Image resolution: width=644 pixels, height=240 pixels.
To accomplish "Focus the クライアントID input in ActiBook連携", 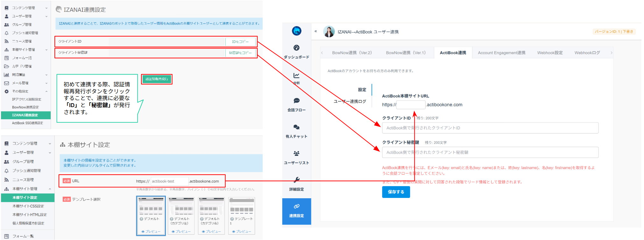I will (x=490, y=128).
